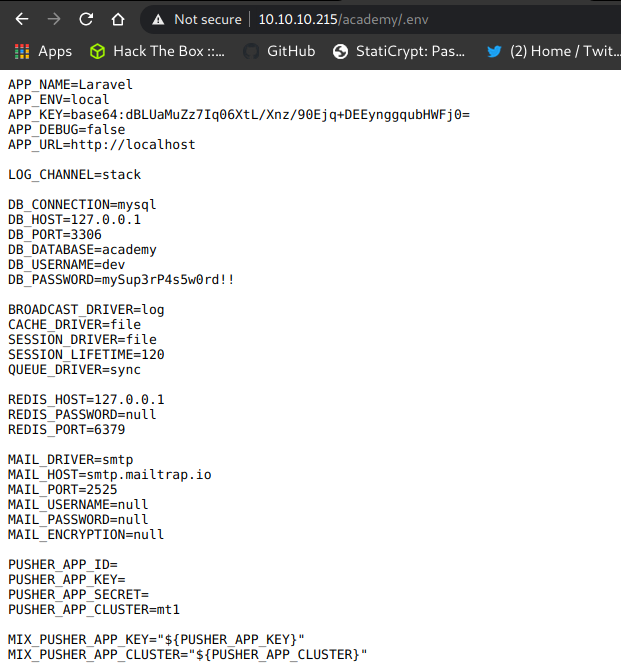
Task: Open the Home / Twitter bookmark
Action: [x=565, y=51]
